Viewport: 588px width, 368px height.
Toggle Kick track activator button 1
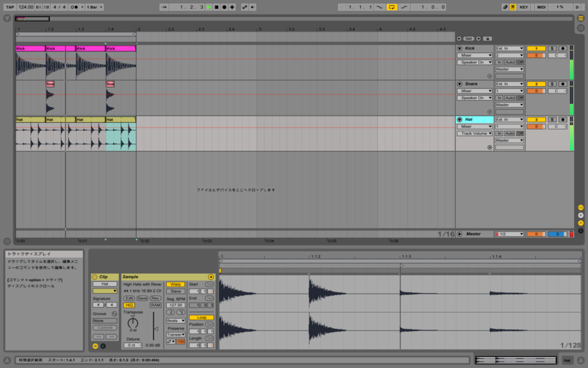click(536, 49)
